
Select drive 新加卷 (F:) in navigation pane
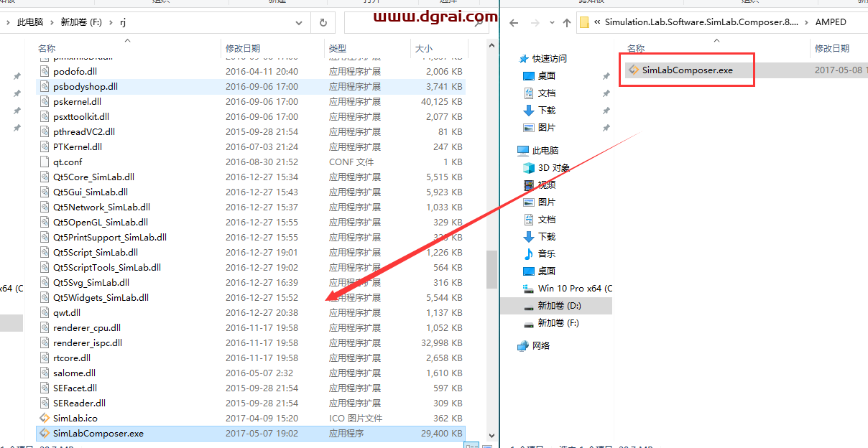[x=558, y=322]
